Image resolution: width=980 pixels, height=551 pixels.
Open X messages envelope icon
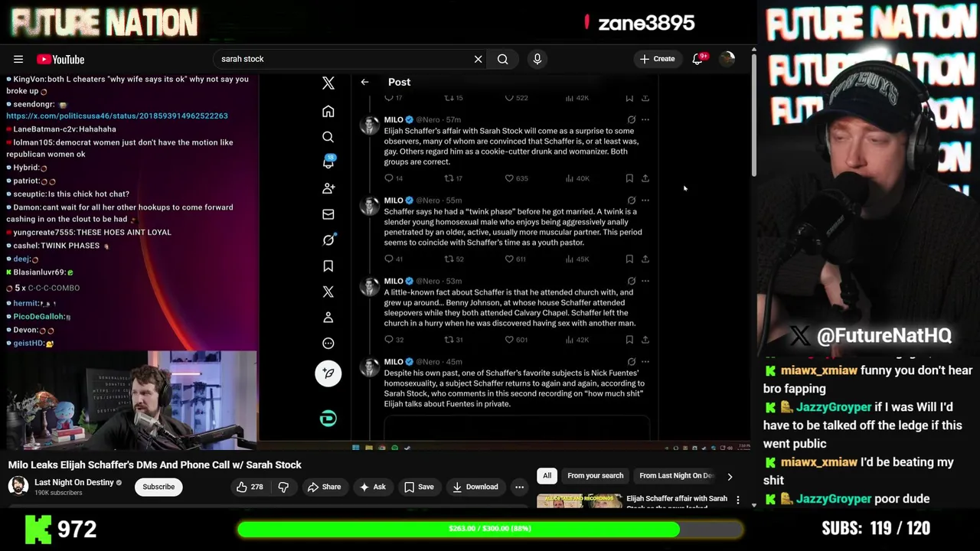[328, 214]
